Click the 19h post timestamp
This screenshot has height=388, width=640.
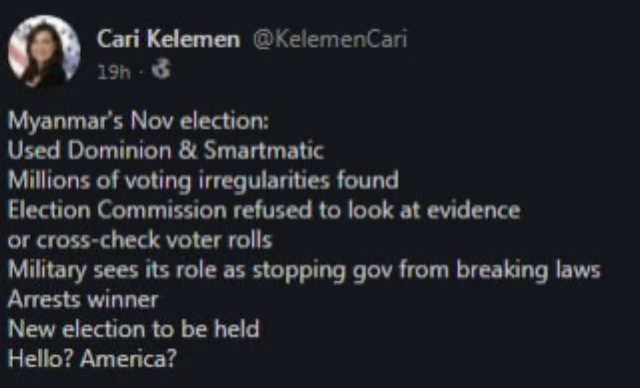coord(114,73)
